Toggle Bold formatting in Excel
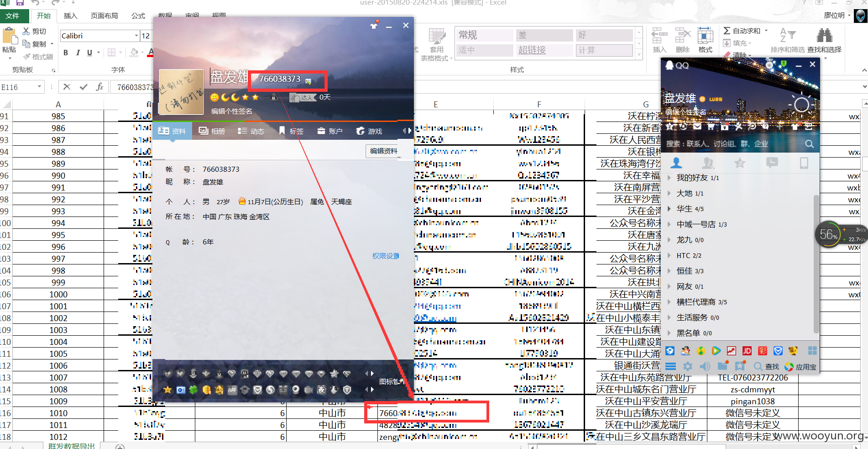868x449 pixels. coord(66,53)
